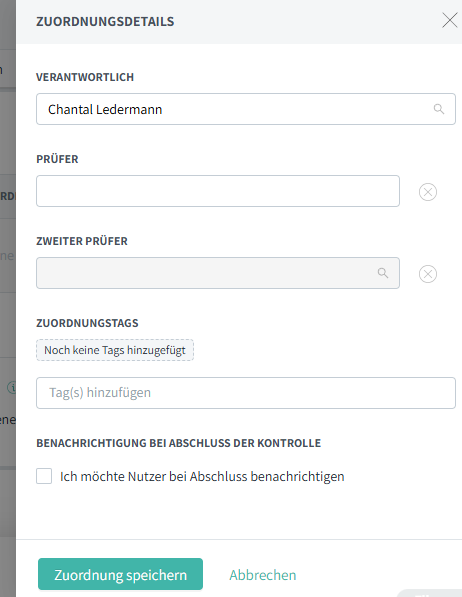Enable notification on completion checkbox
The height and width of the screenshot is (597, 462).
pyautogui.click(x=44, y=476)
